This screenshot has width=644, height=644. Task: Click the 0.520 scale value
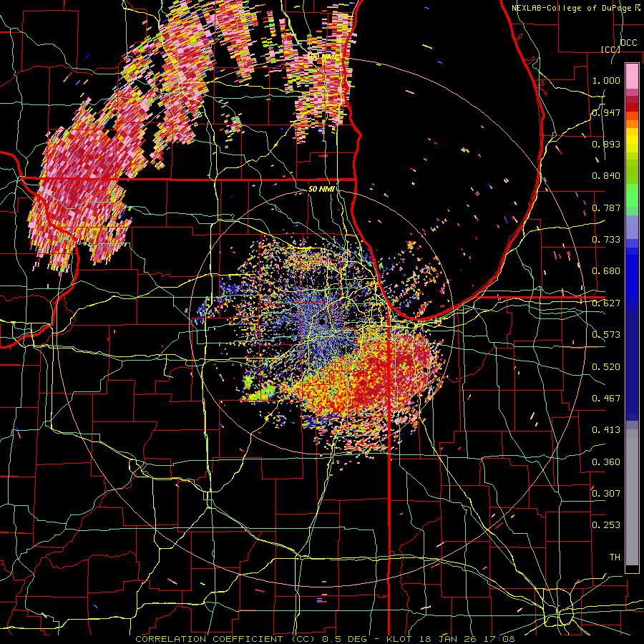click(606, 367)
